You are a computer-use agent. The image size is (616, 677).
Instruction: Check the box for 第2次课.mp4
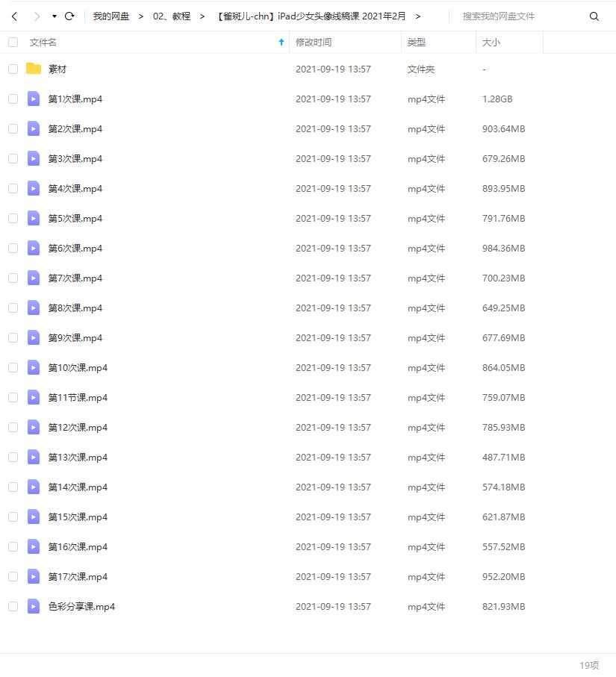pyautogui.click(x=13, y=128)
